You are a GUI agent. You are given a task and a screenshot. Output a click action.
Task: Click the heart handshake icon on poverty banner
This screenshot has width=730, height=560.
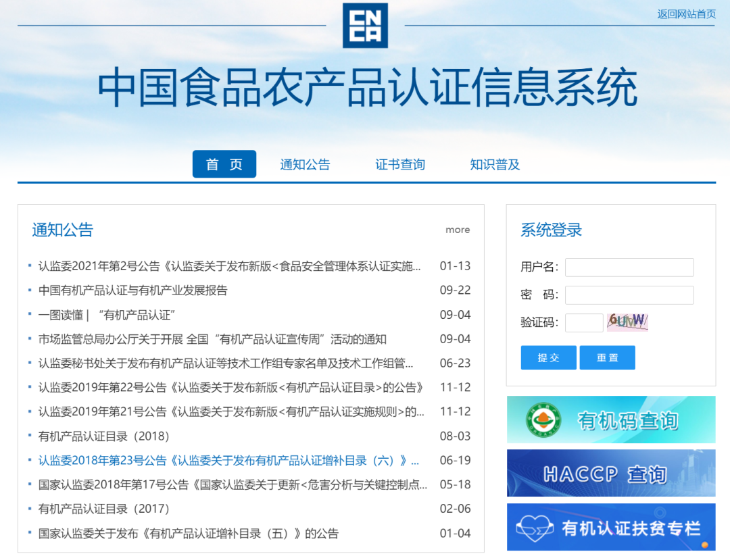535,528
